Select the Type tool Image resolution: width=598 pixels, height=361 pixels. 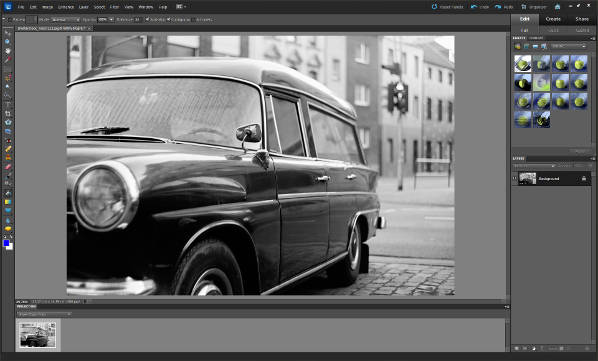coord(7,104)
